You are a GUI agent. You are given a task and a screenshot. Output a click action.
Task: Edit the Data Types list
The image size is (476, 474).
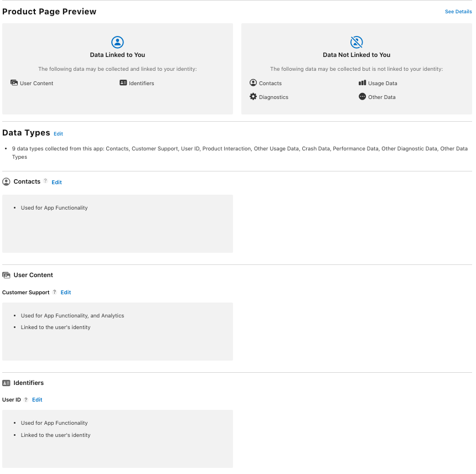click(x=58, y=134)
